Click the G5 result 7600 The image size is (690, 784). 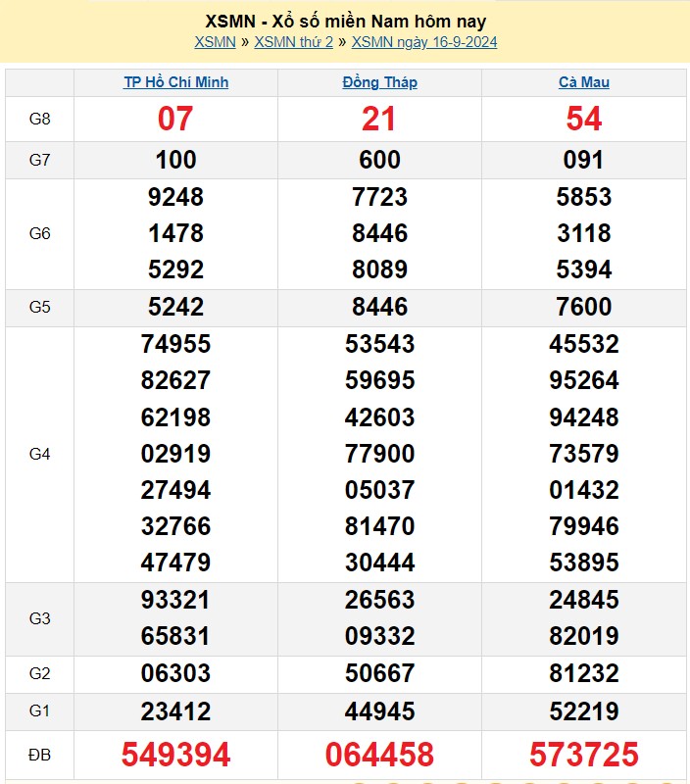coord(583,307)
